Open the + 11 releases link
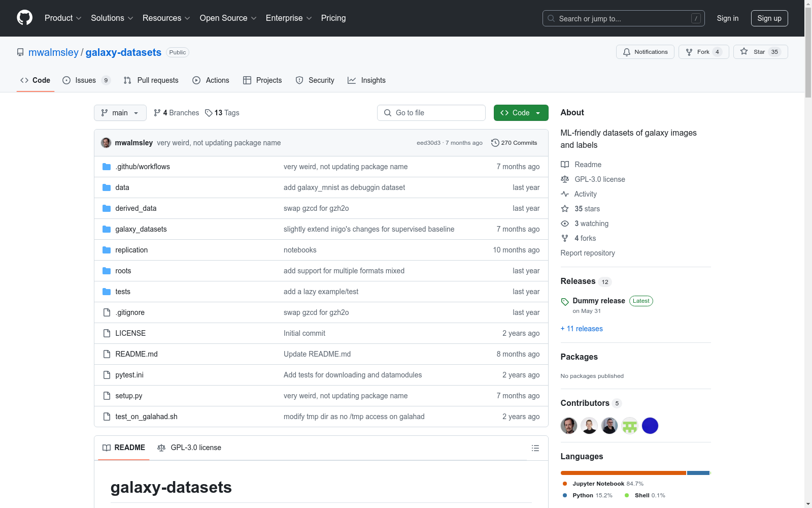The height and width of the screenshot is (508, 812). (582, 329)
